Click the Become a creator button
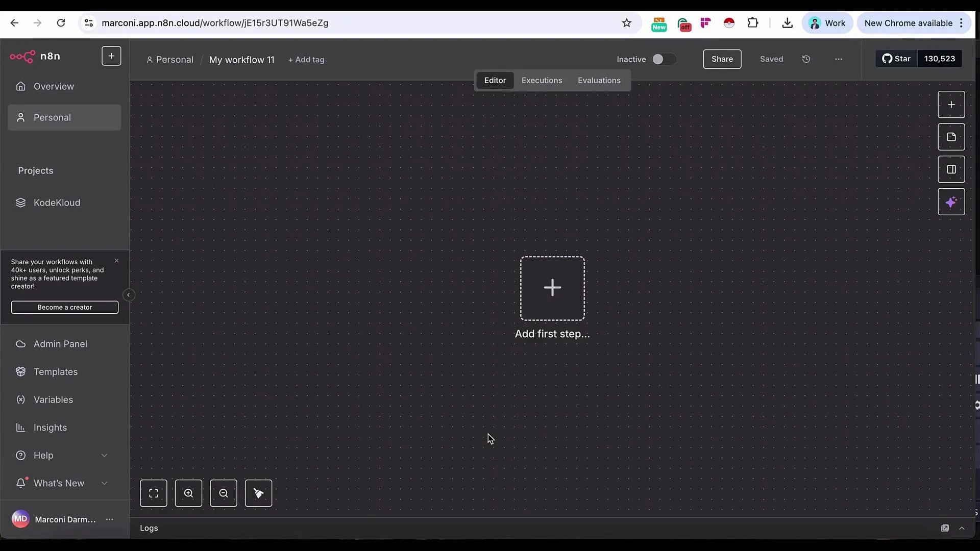The image size is (980, 551). point(65,307)
